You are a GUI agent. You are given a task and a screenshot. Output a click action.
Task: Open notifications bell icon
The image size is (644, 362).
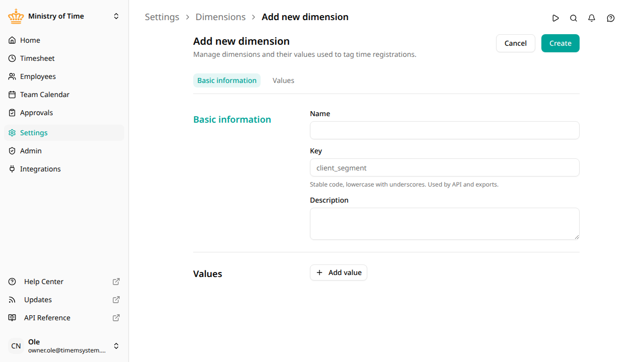click(x=592, y=18)
